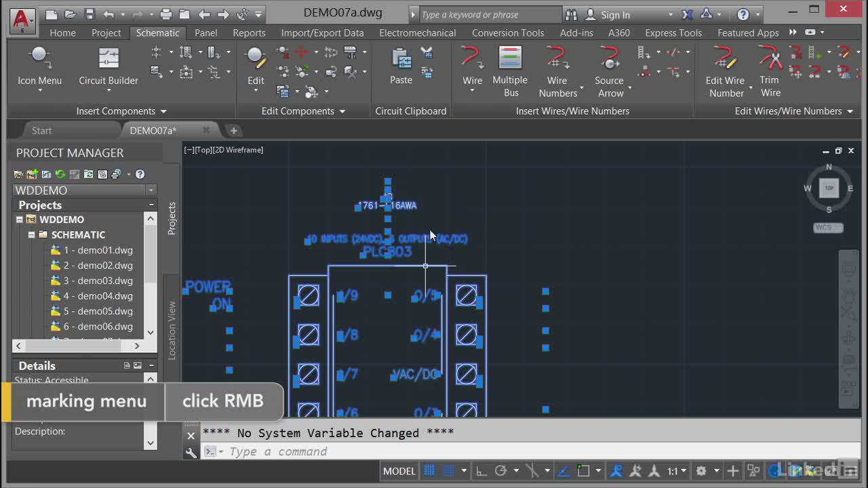The height and width of the screenshot is (488, 868).
Task: Go to the next project drawing arrow
Action: (x=223, y=14)
